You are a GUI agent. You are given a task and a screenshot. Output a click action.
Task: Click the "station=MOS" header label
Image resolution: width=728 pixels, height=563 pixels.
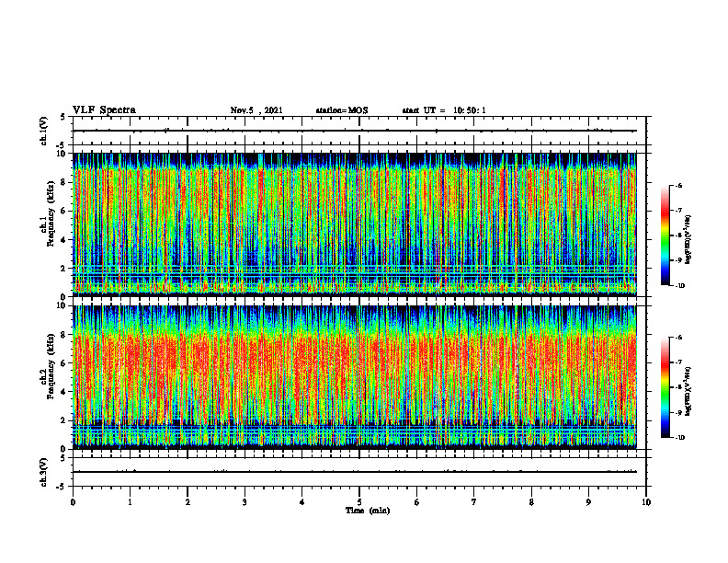click(342, 110)
